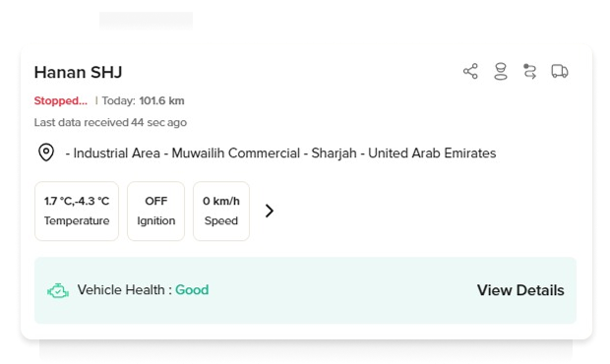The width and height of the screenshot is (610, 364).
Task: Click the location pin icon beside address
Action: pos(46,152)
